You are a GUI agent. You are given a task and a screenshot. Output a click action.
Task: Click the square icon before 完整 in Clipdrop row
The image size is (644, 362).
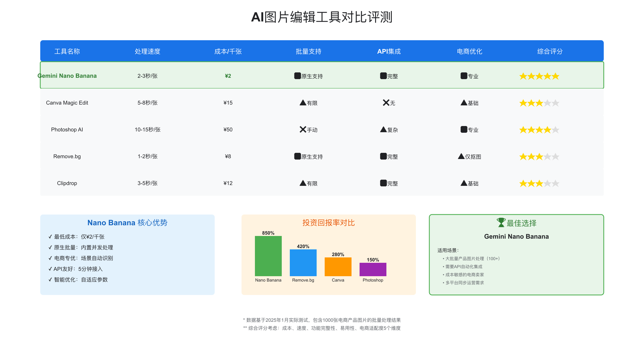coord(383,183)
